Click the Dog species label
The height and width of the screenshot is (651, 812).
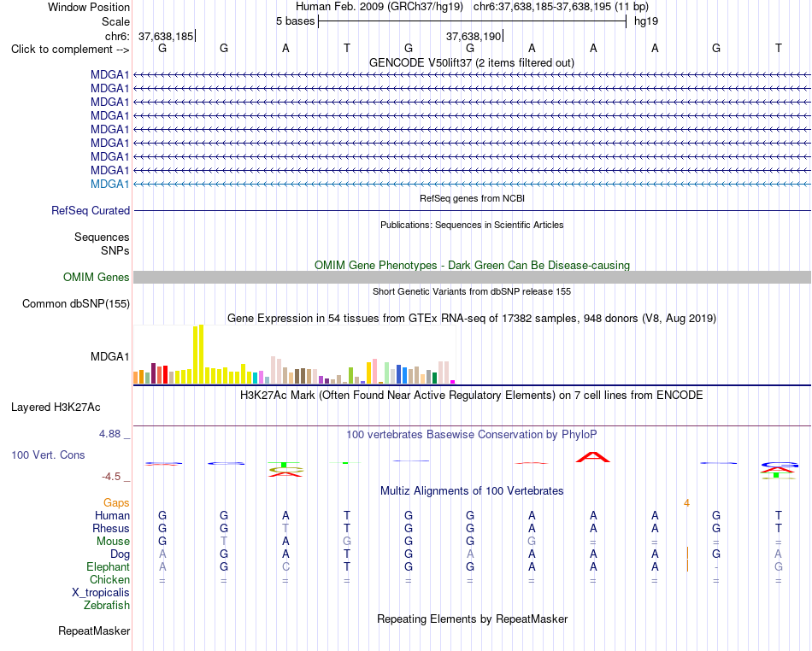120,554
